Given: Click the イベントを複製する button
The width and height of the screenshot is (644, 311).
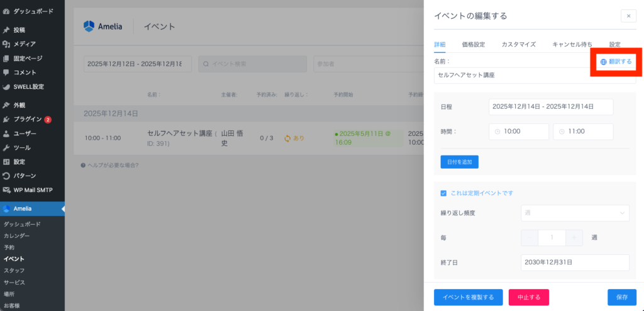Looking at the screenshot, I should coord(468,297).
